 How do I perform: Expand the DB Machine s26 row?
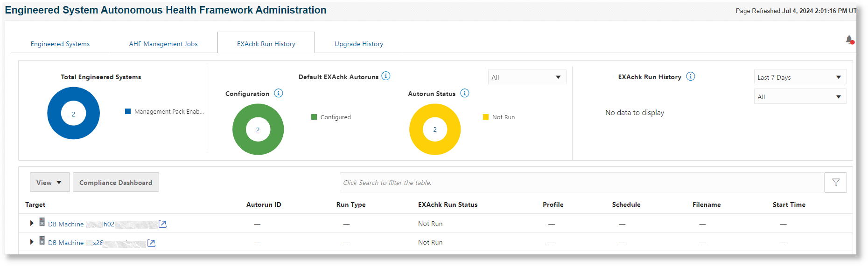tap(32, 242)
